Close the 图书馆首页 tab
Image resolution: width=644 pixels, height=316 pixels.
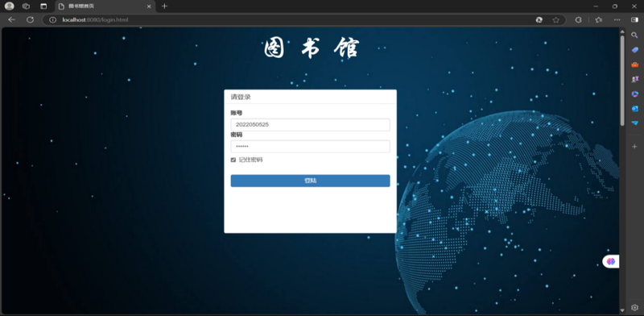tap(149, 6)
